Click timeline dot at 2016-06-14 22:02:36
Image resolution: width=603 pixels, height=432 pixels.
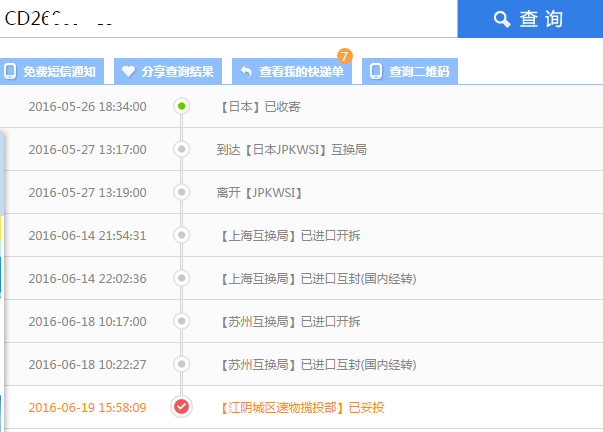pyautogui.click(x=182, y=278)
